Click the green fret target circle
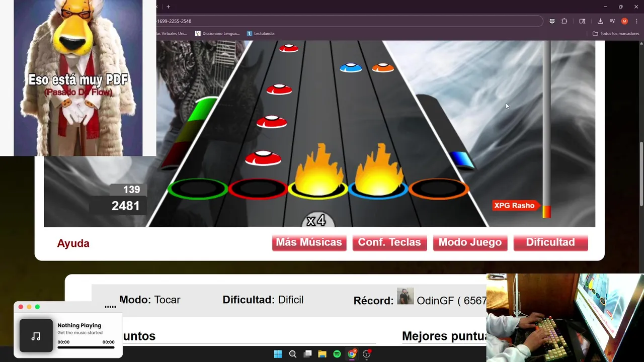Image resolution: width=644 pixels, height=362 pixels. point(197,189)
